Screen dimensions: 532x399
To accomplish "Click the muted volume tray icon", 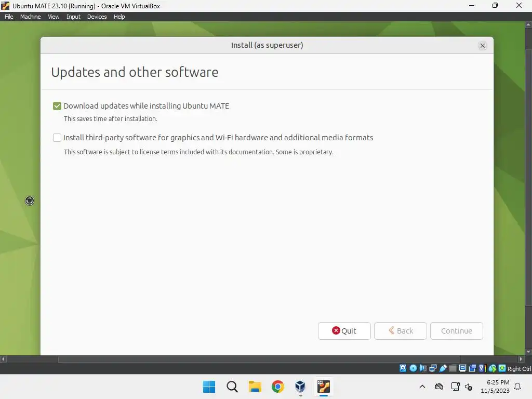I will [469, 387].
